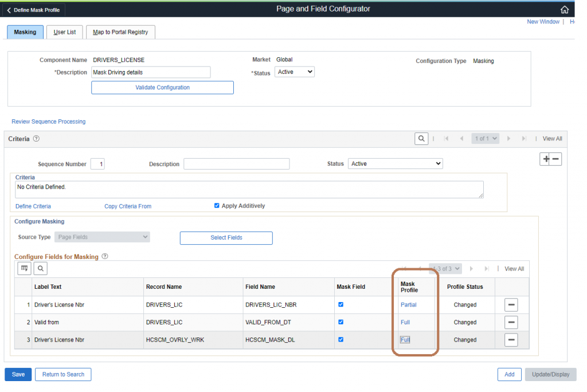The height and width of the screenshot is (392, 587).
Task: Open the grid personalize icon
Action: [x=24, y=268]
